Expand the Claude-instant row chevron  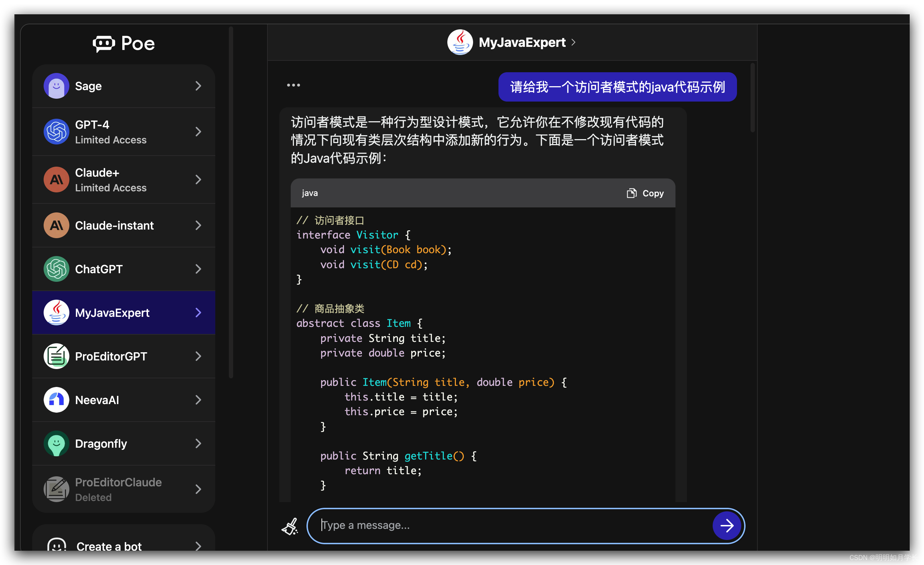coord(198,225)
